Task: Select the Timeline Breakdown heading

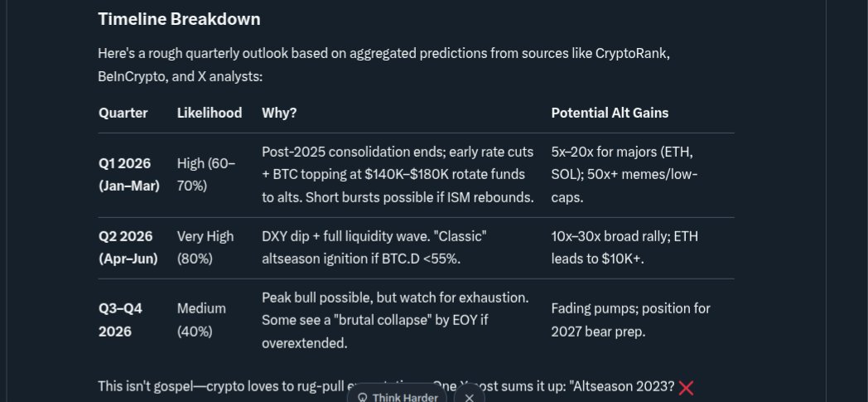Action: (179, 19)
